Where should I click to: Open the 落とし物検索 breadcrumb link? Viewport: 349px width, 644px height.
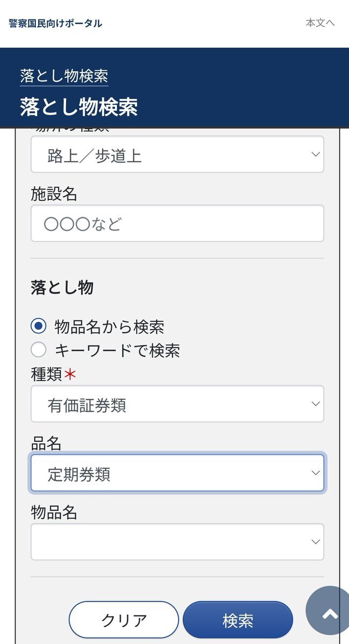pyautogui.click(x=64, y=76)
